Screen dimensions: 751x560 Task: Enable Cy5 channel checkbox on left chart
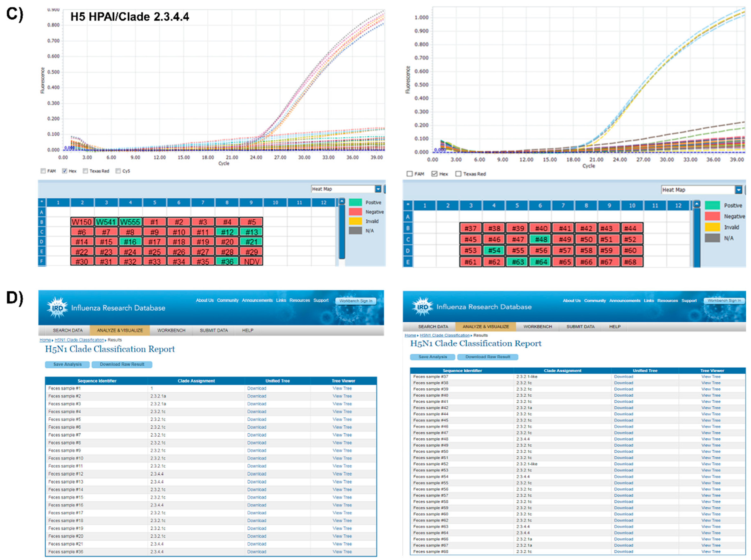pyautogui.click(x=118, y=171)
